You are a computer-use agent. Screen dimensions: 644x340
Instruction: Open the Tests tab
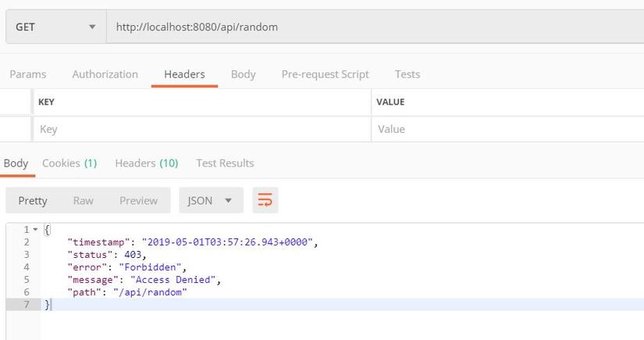coord(407,74)
